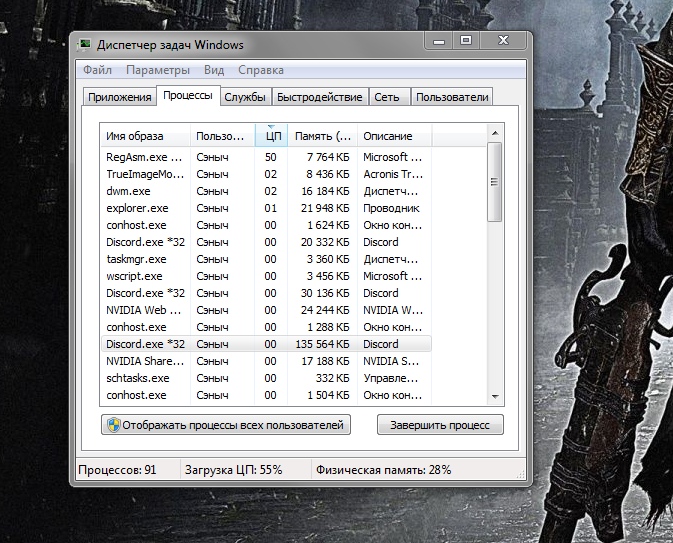Select the taskmgr.exe process
Image resolution: width=673 pixels, height=543 pixels.
pos(266,259)
